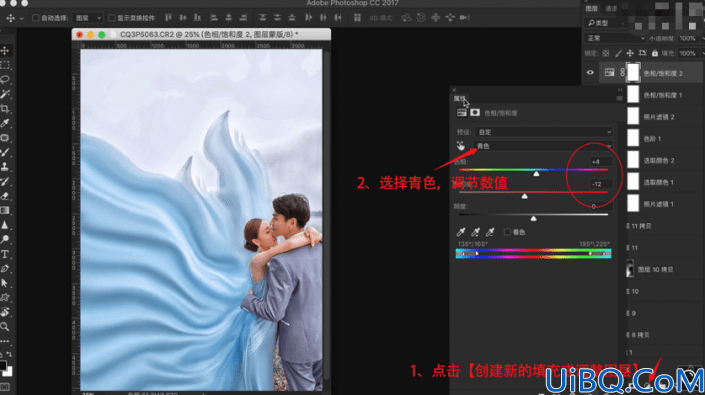
Task: Click the 属性 properties tab
Action: coord(460,98)
